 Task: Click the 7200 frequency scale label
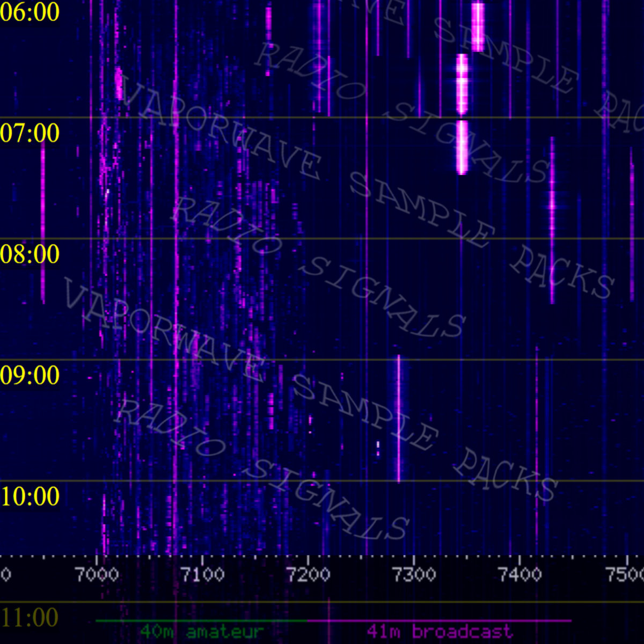pos(309,575)
